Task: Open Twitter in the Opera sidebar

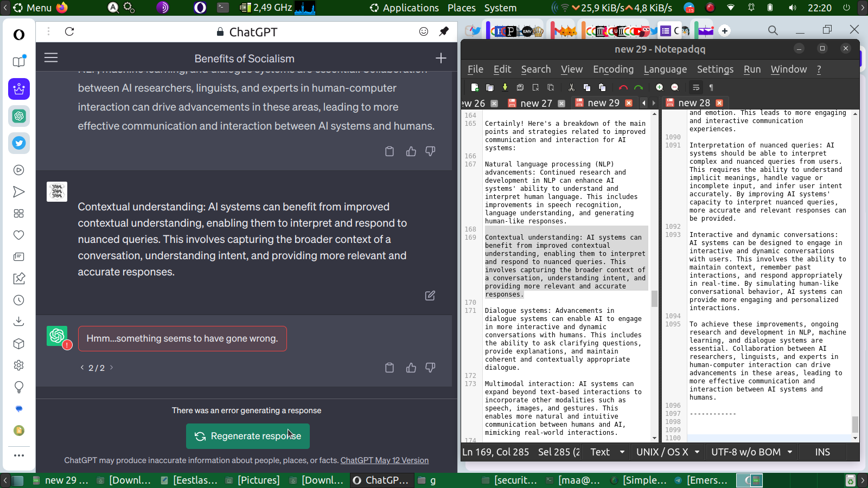Action: (19, 143)
